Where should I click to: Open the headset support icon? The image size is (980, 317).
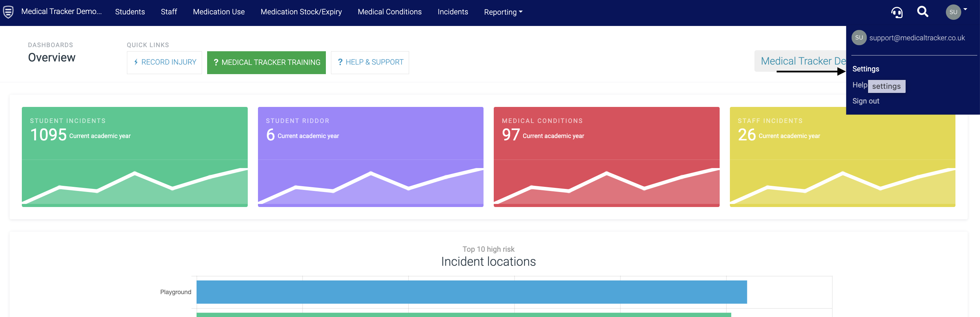897,12
